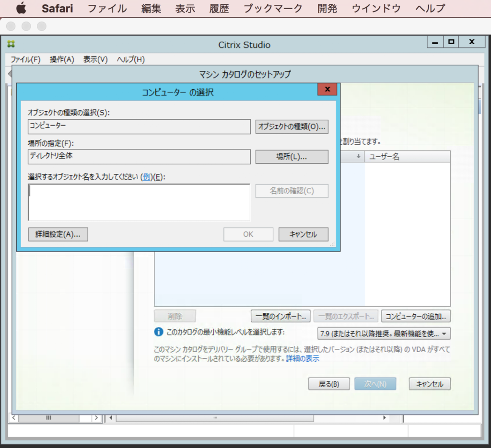Open the macOS 表示 menu
Viewport: 491px width, 448px height.
185,8
